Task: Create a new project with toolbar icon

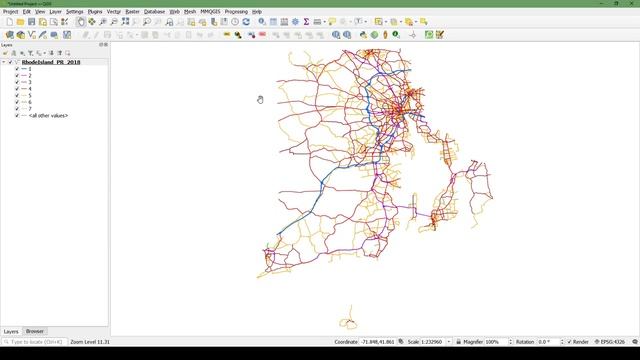Action: pyautogui.click(x=9, y=22)
